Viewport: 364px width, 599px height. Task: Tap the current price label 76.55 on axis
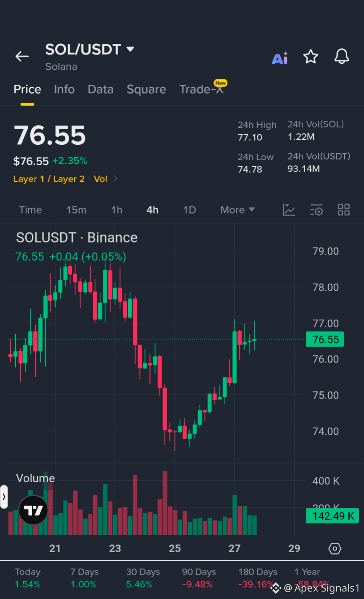(x=325, y=339)
